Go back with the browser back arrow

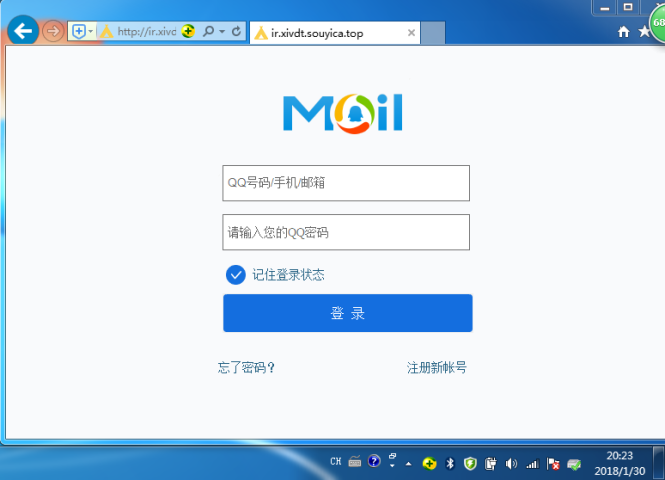tap(23, 31)
